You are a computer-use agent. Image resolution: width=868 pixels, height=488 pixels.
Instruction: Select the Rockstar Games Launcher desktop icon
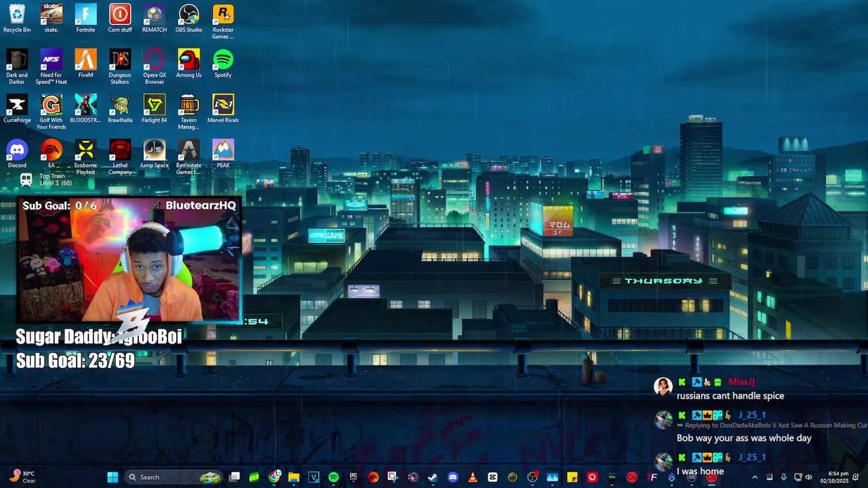pyautogui.click(x=223, y=22)
